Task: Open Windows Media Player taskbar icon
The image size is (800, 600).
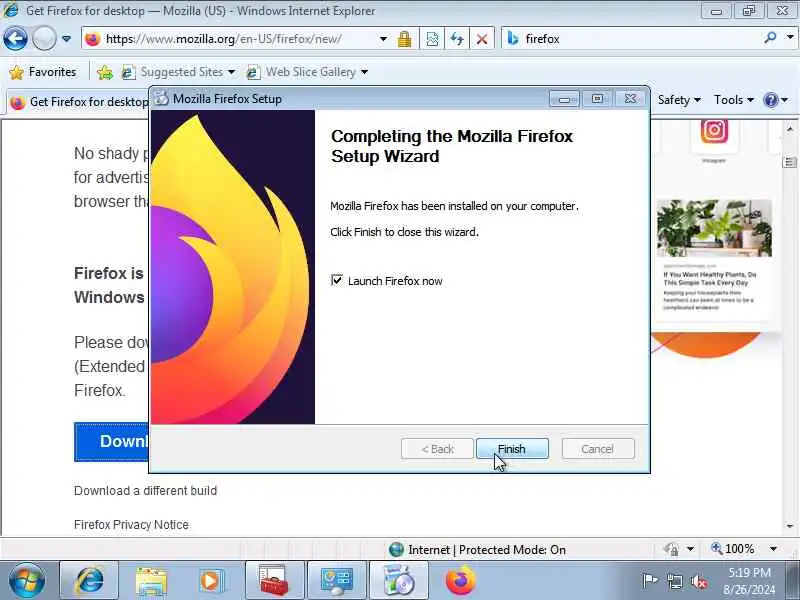Action: click(210, 581)
